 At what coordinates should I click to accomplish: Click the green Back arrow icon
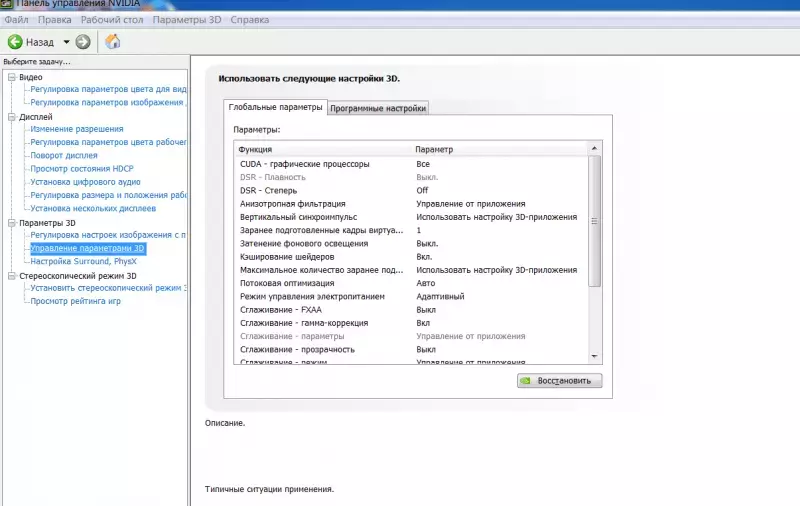15,42
